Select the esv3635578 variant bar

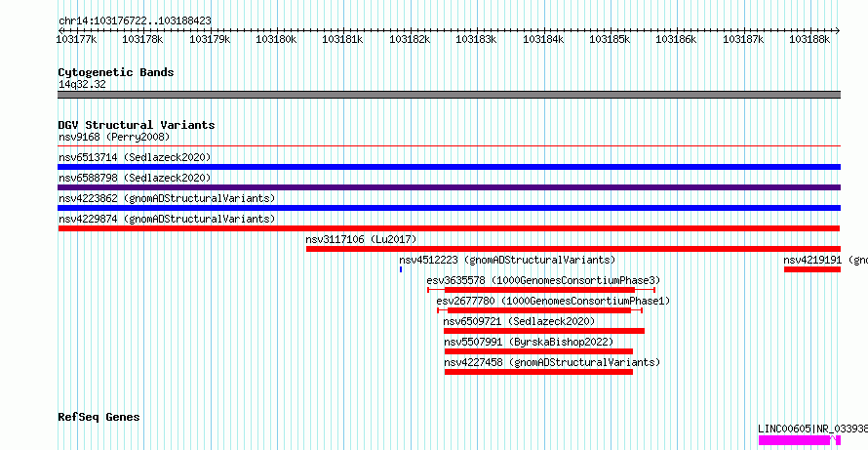click(x=541, y=290)
